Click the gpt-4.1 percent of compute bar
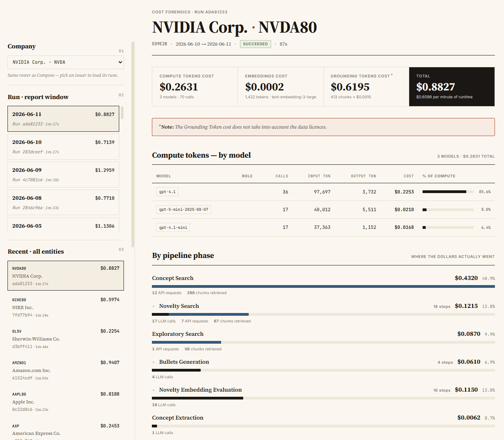 (x=448, y=192)
